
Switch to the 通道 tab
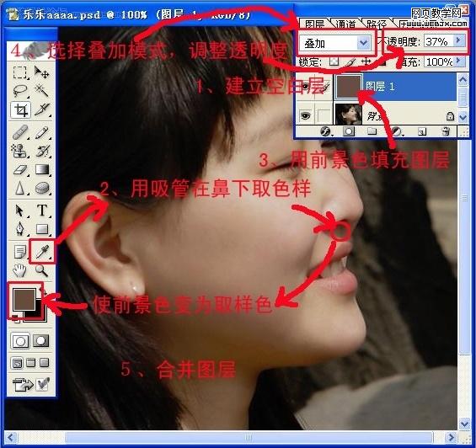click(x=345, y=23)
